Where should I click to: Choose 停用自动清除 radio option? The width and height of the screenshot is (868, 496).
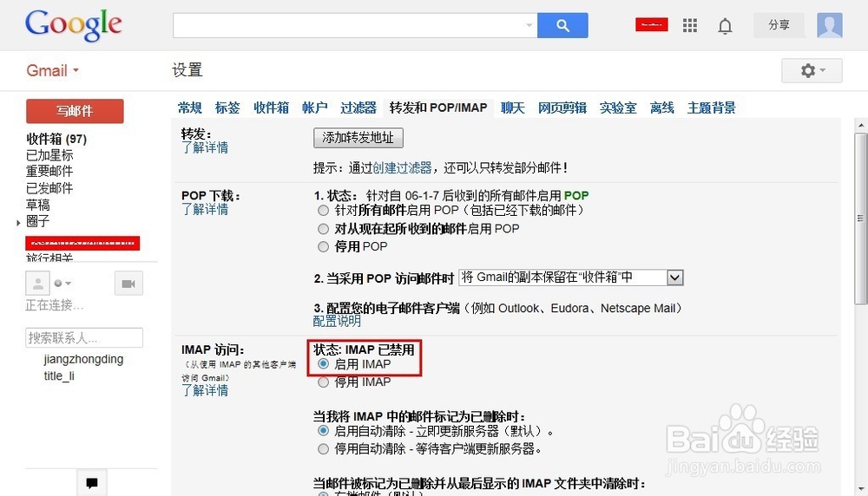(x=323, y=449)
